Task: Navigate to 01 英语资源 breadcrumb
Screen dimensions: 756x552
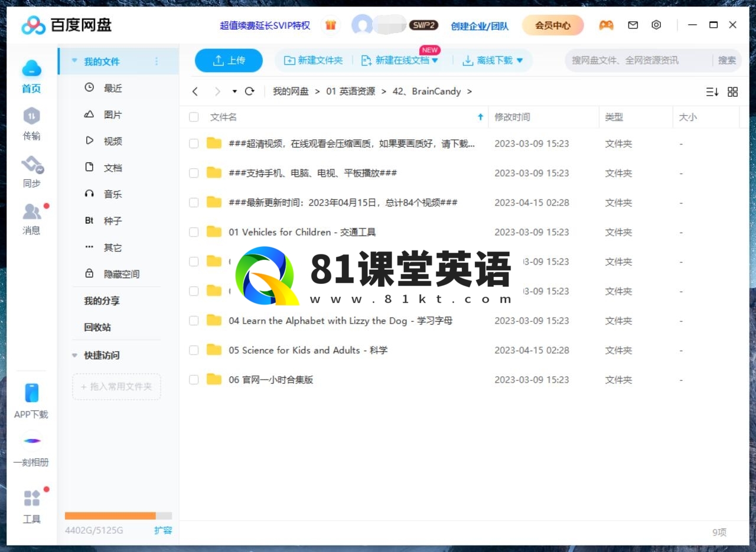Action: 350,92
